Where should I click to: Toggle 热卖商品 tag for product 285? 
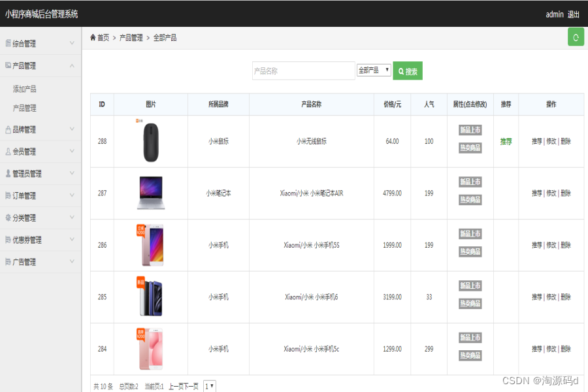(470, 303)
